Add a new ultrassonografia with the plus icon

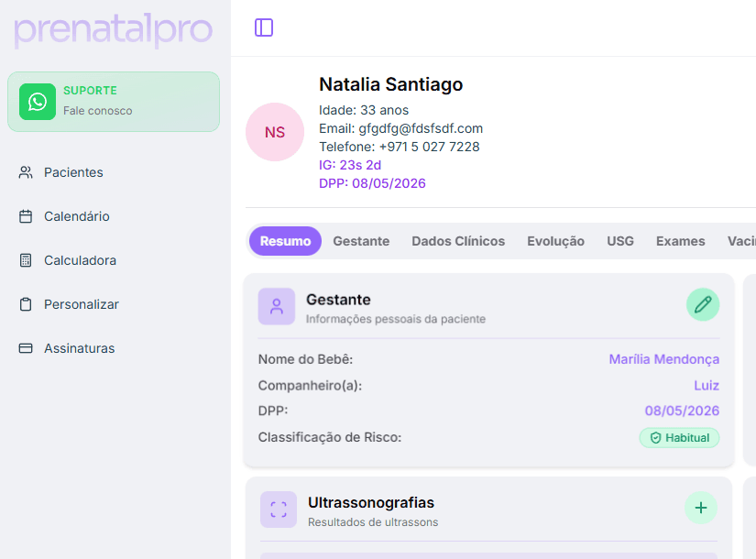pos(701,508)
